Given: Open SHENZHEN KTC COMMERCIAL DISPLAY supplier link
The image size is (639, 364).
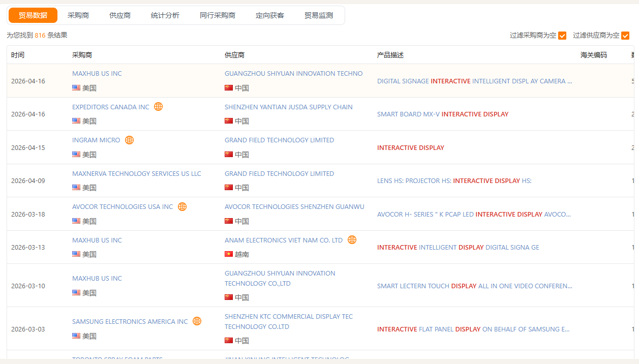Looking at the screenshot, I should pos(289,322).
